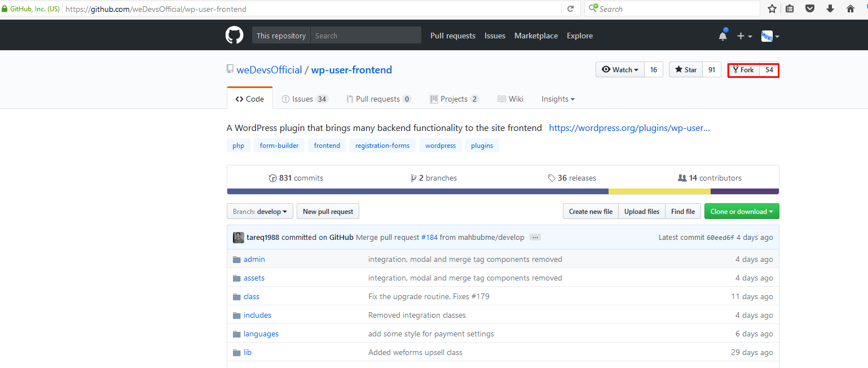Bookmark this page with the star icon
The height and width of the screenshot is (368, 868).
[x=772, y=9]
